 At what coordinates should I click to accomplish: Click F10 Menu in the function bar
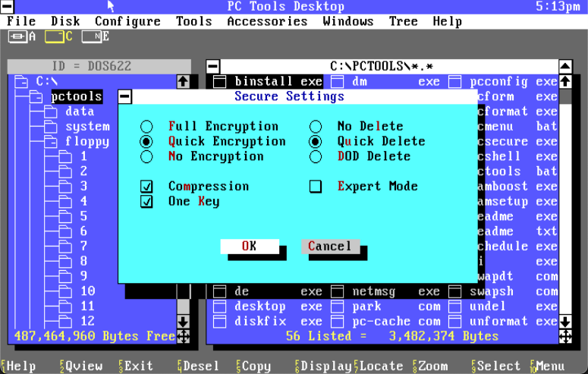point(547,366)
